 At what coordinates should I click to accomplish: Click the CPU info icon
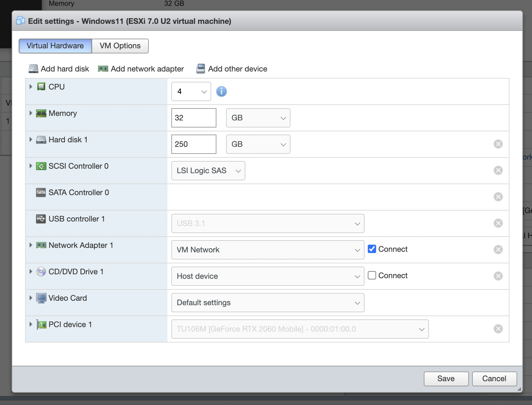[221, 91]
